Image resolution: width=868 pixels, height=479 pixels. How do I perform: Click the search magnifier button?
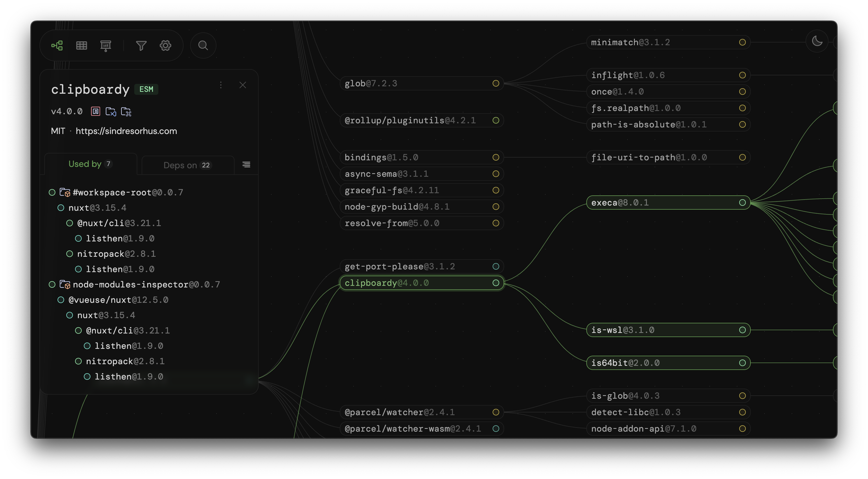tap(203, 45)
